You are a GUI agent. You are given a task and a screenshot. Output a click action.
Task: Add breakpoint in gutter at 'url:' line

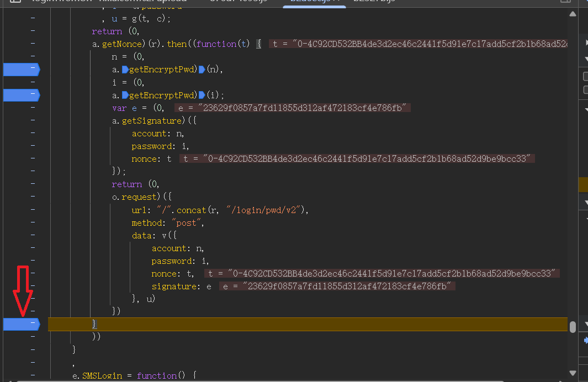pyautogui.click(x=33, y=210)
